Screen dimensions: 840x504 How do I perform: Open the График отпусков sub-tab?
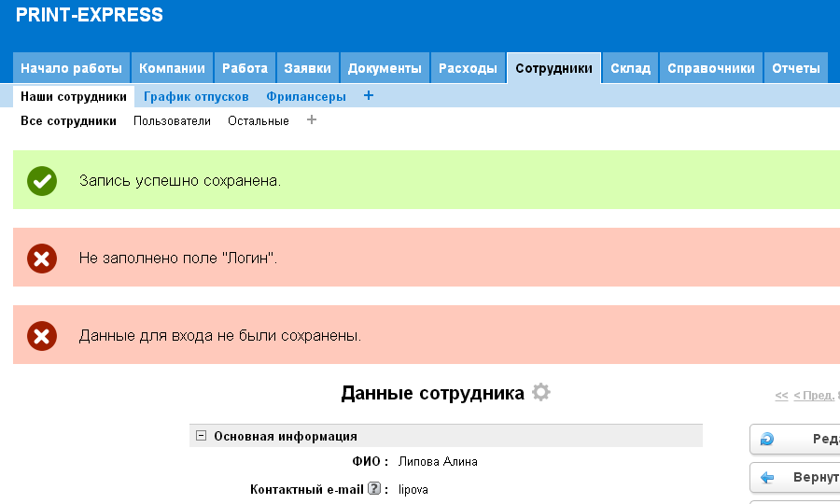click(x=196, y=96)
